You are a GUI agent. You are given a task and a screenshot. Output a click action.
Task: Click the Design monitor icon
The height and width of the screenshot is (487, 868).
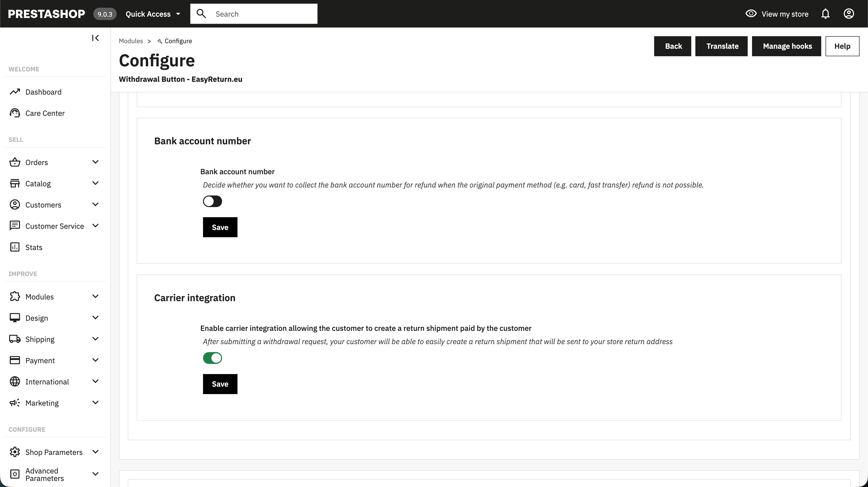15,318
